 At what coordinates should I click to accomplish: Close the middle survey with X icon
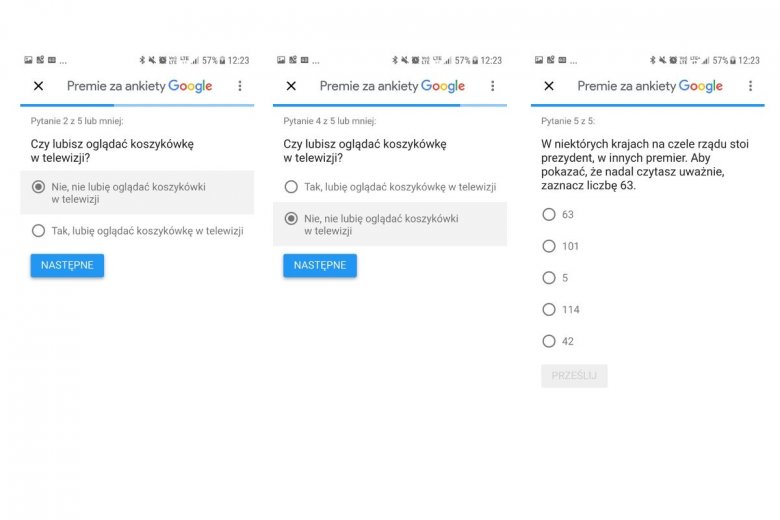click(x=291, y=86)
